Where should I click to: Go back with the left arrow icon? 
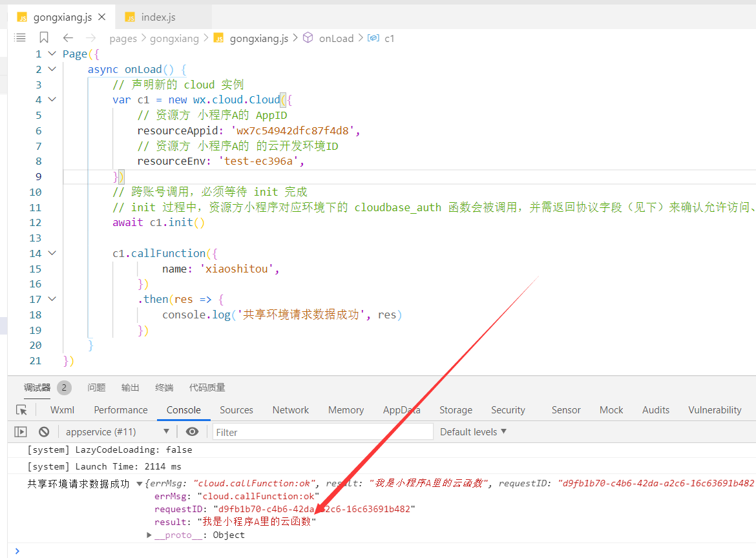(68, 37)
